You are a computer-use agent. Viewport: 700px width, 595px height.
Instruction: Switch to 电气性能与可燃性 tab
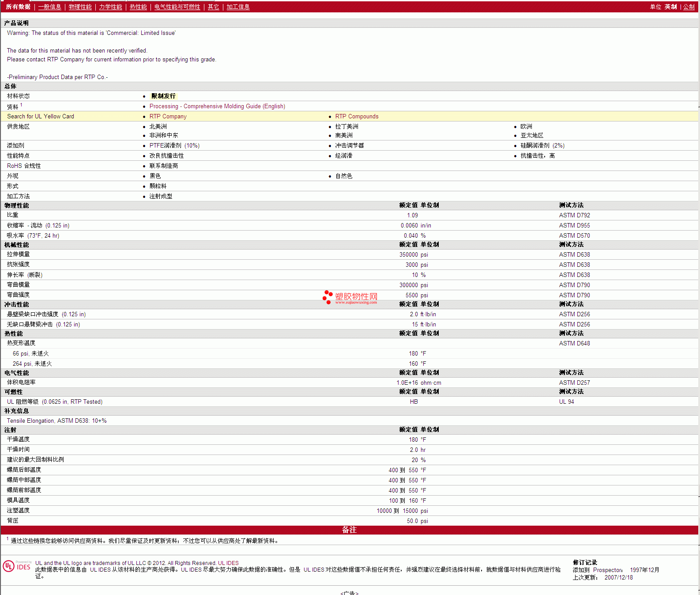click(177, 7)
